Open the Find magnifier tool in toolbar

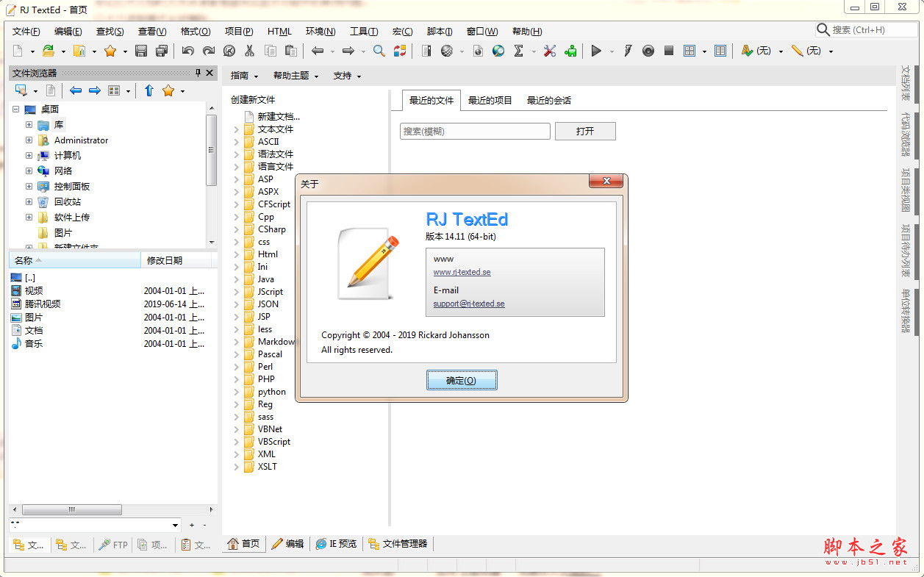coord(379,51)
